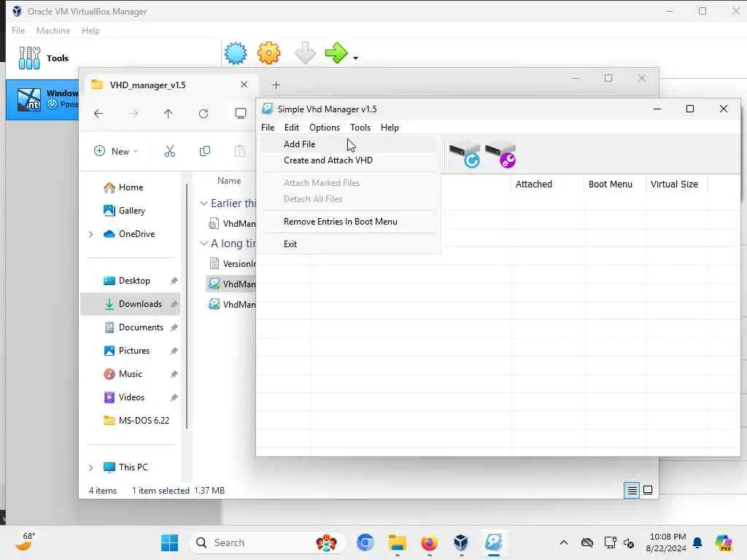
Task: Add a new Explorer tab
Action: (x=276, y=85)
